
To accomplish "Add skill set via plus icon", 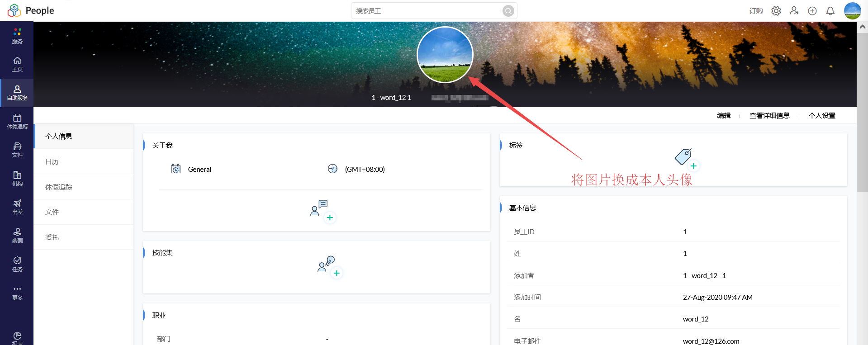I will [x=336, y=273].
